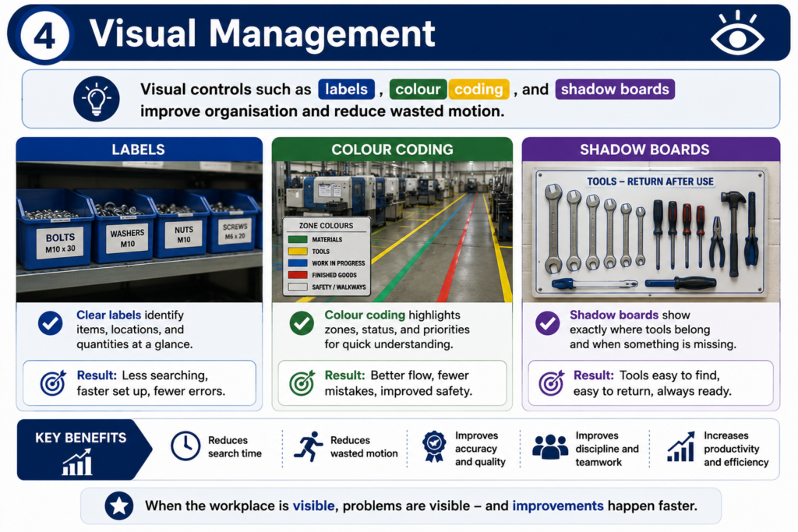The image size is (798, 532).
Task: Click the blue checkmark next to Clear labels
Action: coord(51,323)
